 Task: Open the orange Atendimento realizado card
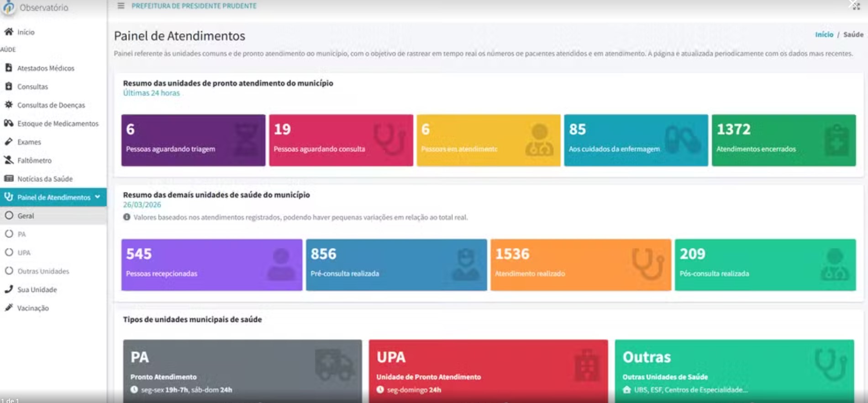tap(580, 265)
